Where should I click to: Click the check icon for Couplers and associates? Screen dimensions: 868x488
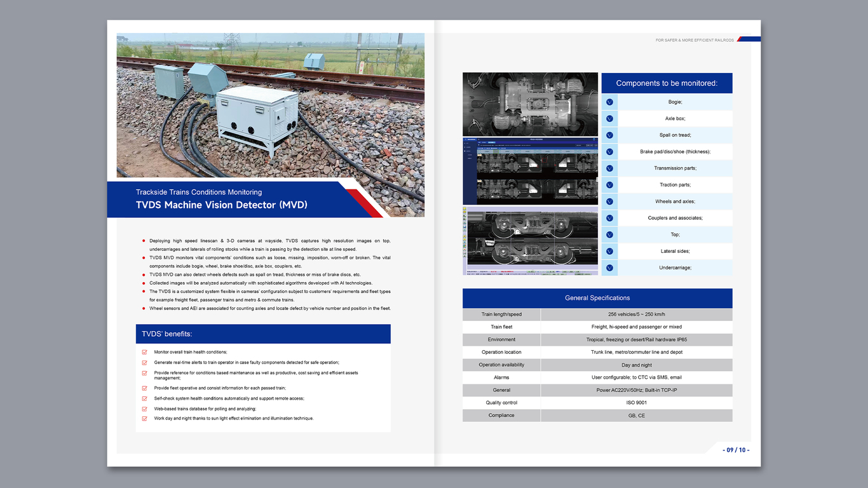tap(609, 218)
